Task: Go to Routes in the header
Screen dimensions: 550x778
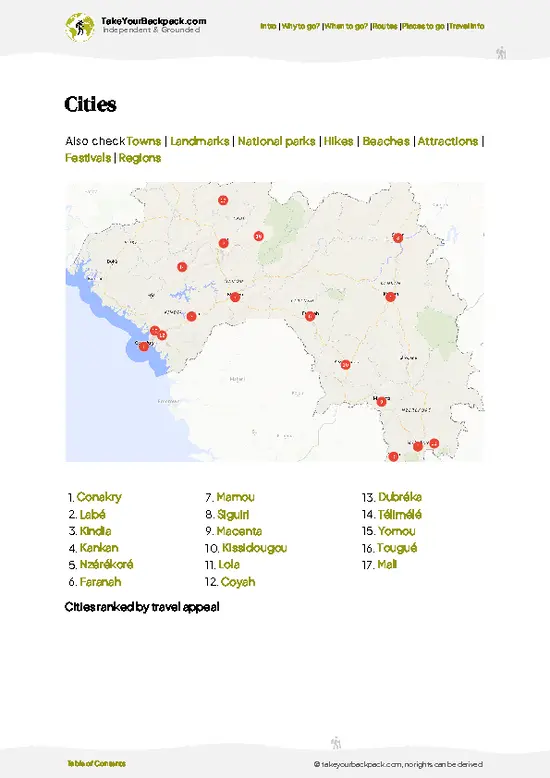Action: click(x=385, y=26)
